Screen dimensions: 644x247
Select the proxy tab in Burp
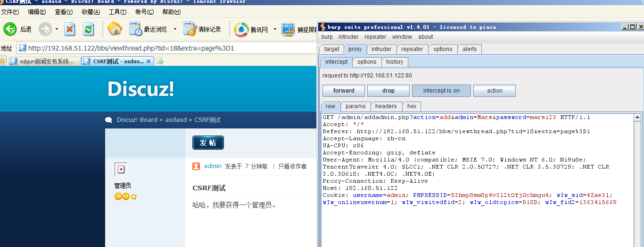click(355, 49)
